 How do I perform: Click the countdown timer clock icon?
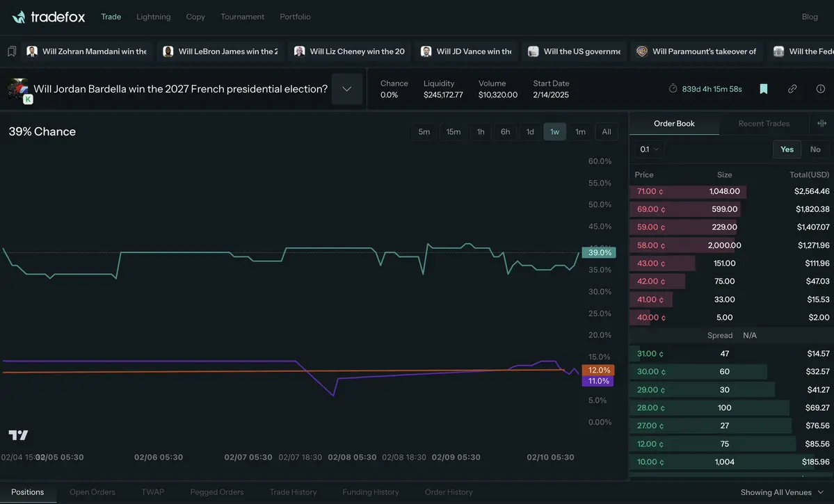pyautogui.click(x=673, y=89)
